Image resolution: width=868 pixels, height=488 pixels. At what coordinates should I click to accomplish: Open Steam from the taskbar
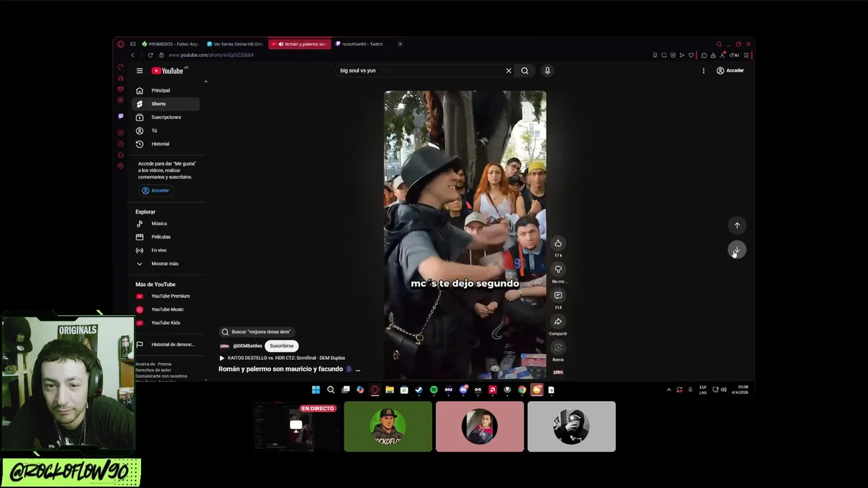[419, 390]
